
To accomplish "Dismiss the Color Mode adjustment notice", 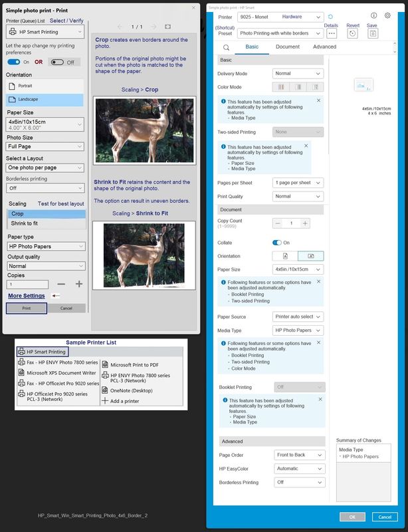I will [318, 100].
